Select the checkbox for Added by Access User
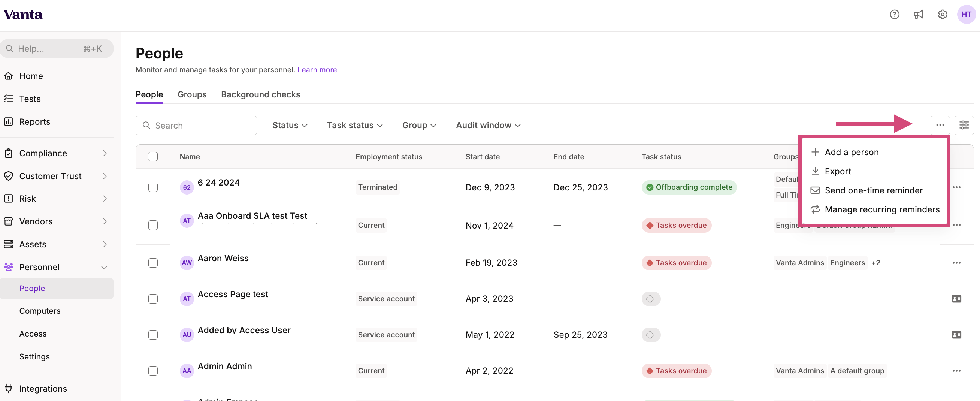The height and width of the screenshot is (401, 980). pos(153,335)
